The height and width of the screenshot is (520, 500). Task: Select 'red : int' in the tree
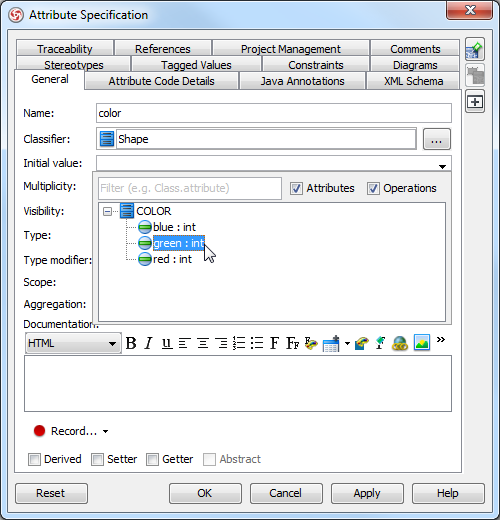coord(172,259)
